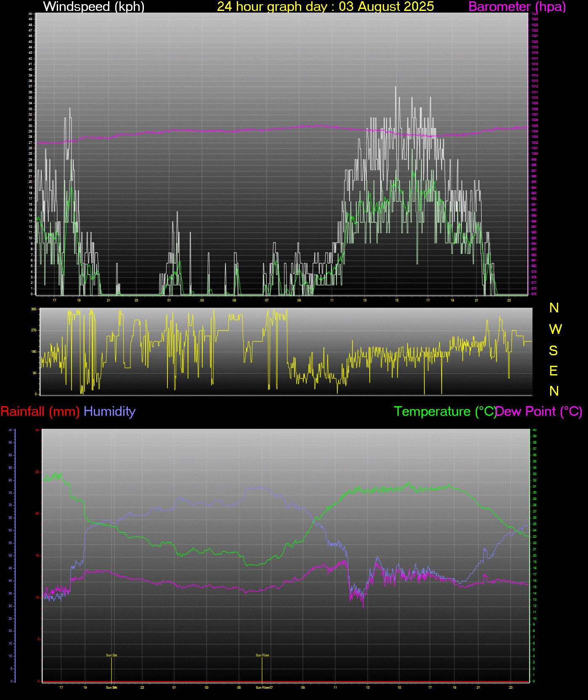This screenshot has width=588, height=700.
Task: Click the red Rainfall (mm) legend label
Action: pos(40,411)
